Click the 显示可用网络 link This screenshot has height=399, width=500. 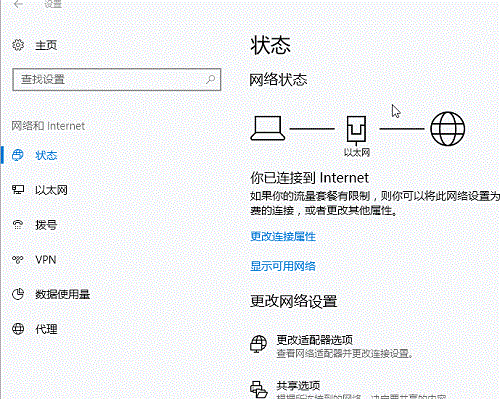click(x=283, y=266)
